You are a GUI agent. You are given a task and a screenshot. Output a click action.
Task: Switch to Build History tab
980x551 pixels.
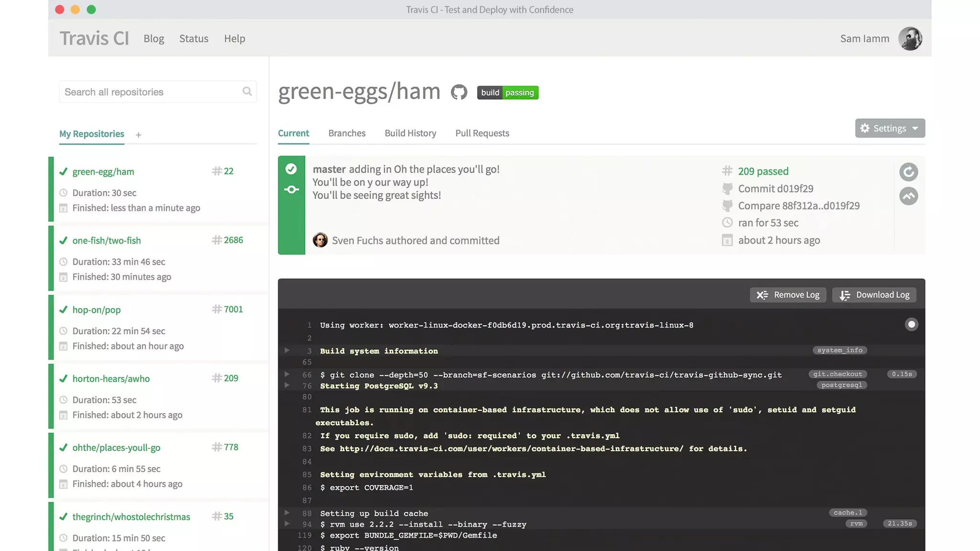[x=410, y=133]
